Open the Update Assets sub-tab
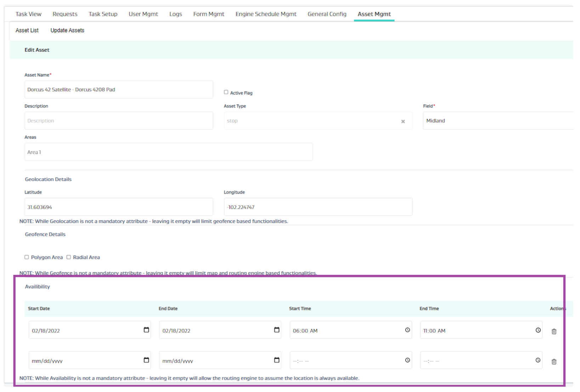 [67, 30]
